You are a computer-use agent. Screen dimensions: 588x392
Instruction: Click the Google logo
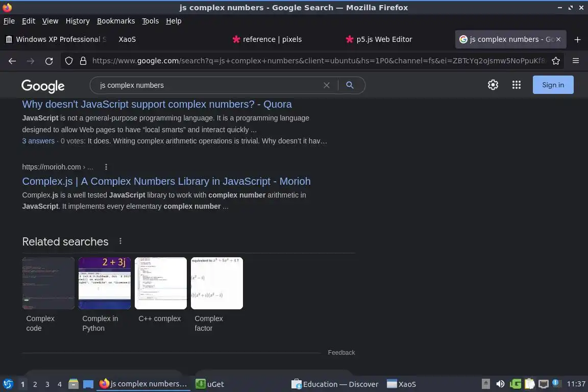43,86
